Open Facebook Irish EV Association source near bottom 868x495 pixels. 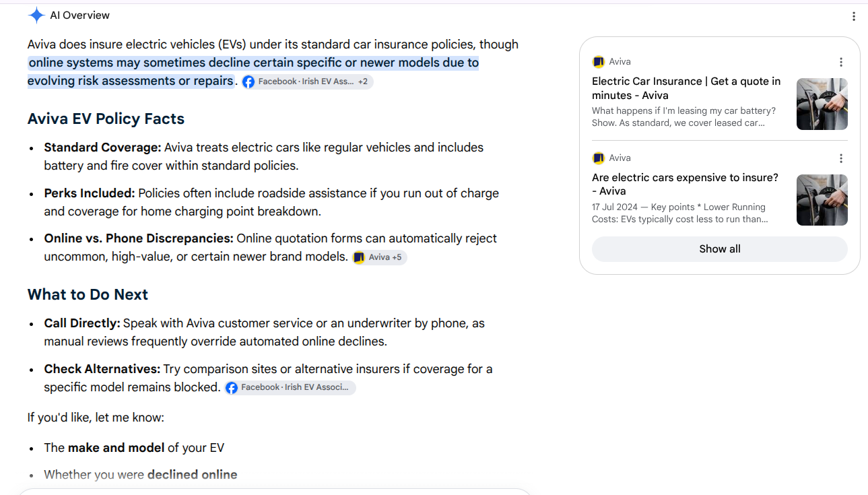290,388
